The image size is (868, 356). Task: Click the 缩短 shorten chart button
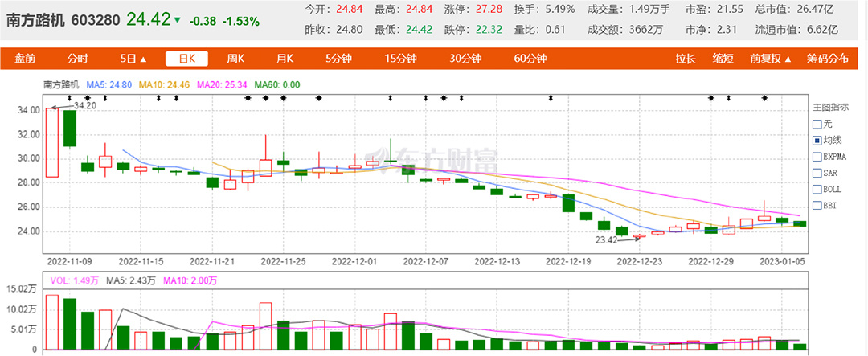point(723,59)
